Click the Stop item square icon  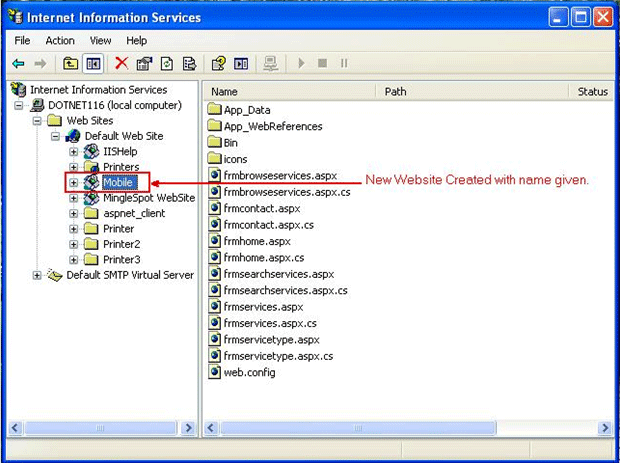[323, 63]
